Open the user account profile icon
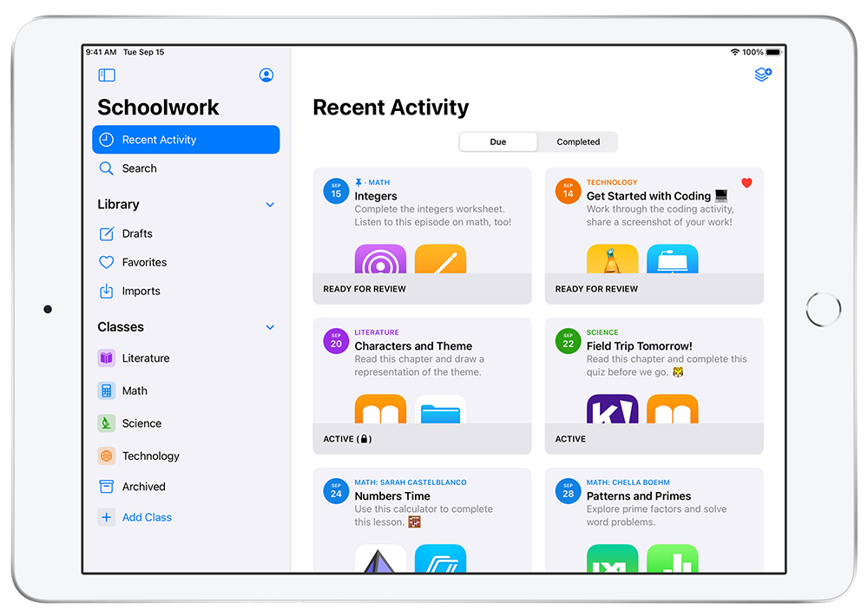 266,75
